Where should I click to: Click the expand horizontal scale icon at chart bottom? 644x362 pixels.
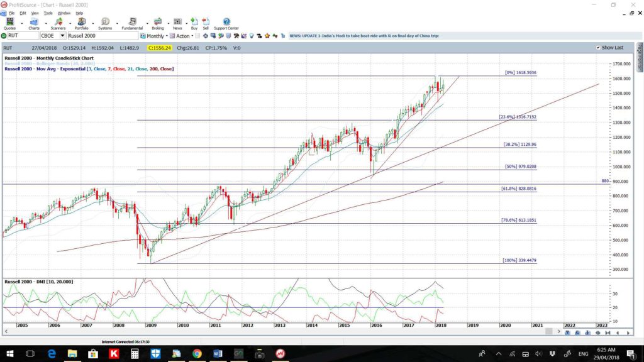point(598,333)
